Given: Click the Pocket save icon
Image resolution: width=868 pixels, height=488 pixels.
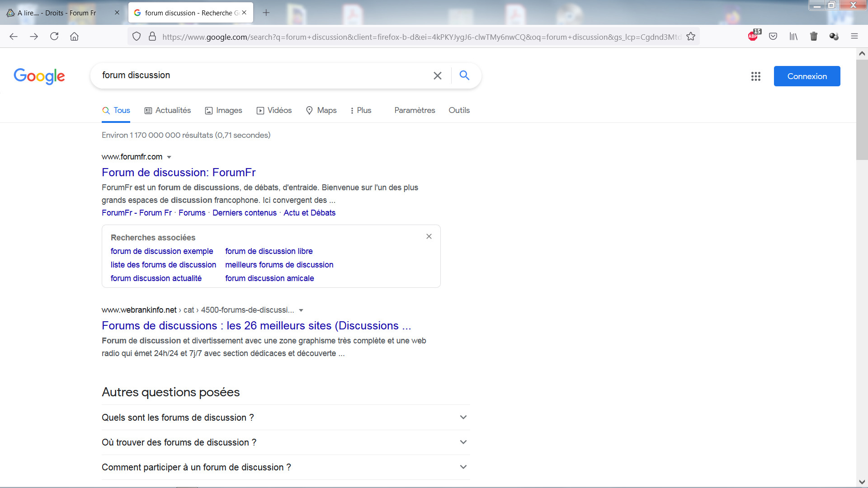Looking at the screenshot, I should click(x=773, y=36).
